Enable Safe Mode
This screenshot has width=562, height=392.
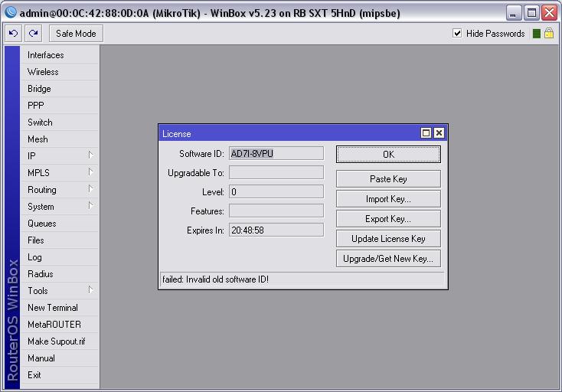(x=76, y=34)
